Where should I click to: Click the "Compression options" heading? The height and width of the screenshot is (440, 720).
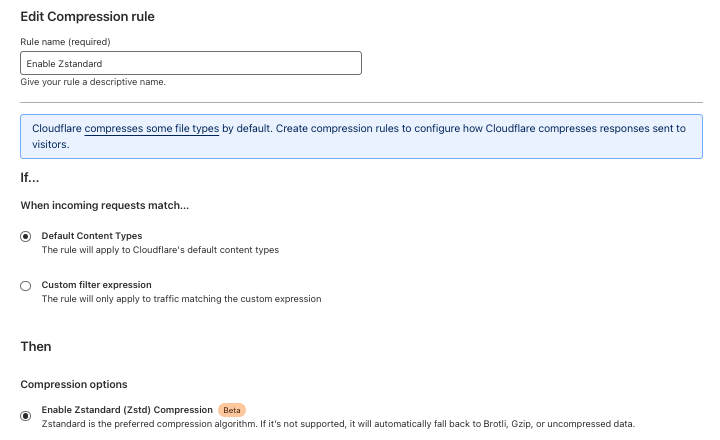click(74, 384)
